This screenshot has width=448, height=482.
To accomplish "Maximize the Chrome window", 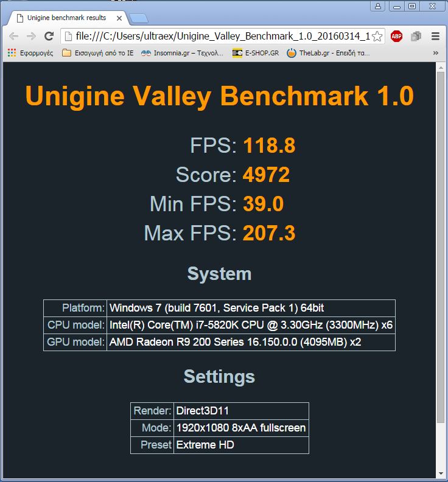I will tap(412, 6).
